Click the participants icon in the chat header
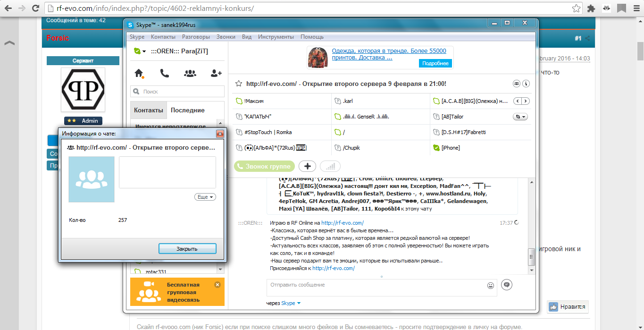The image size is (644, 330). pos(517,84)
